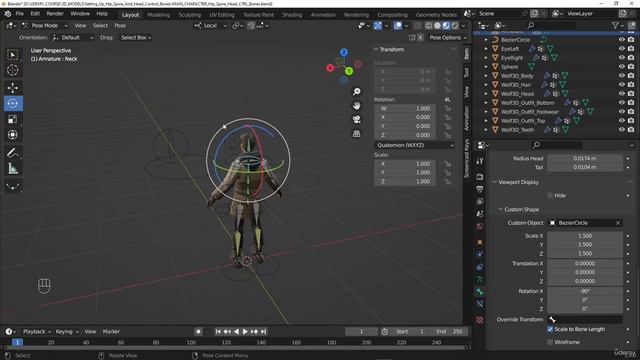
Task: Switch perspective/orthographic grid icon
Action: (x=356, y=134)
